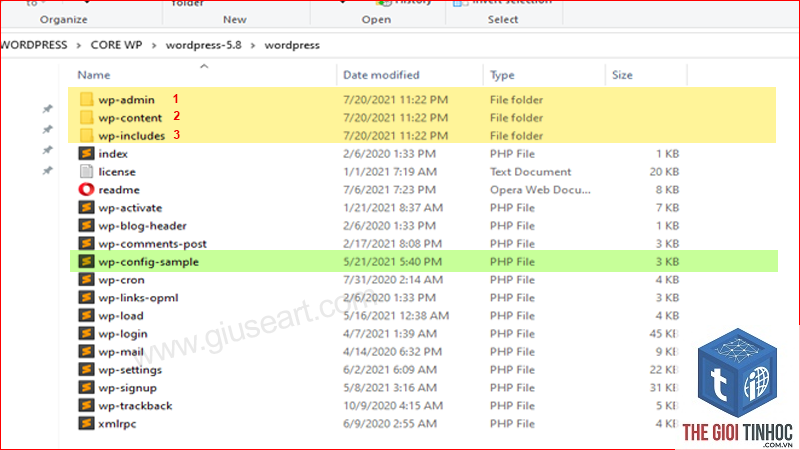Click the wp-settings file icon
The image size is (800, 450).
tap(86, 370)
